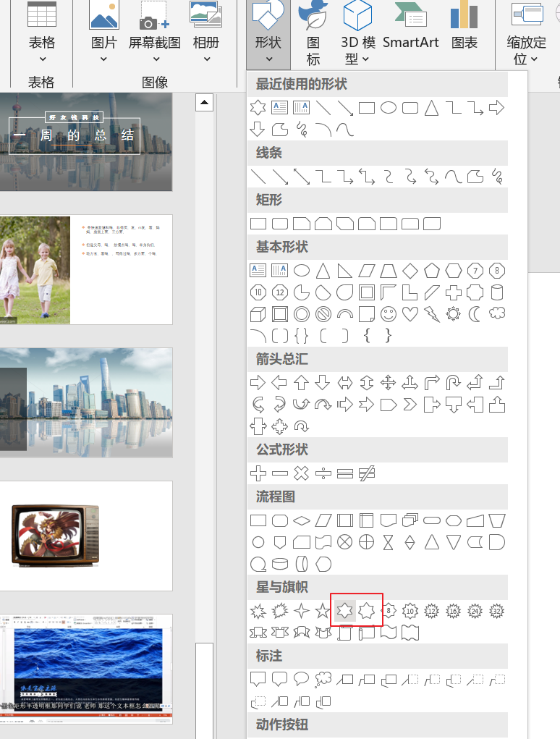The height and width of the screenshot is (739, 560).
Task: Open the 图片 picture dropdown
Action: coord(104,34)
